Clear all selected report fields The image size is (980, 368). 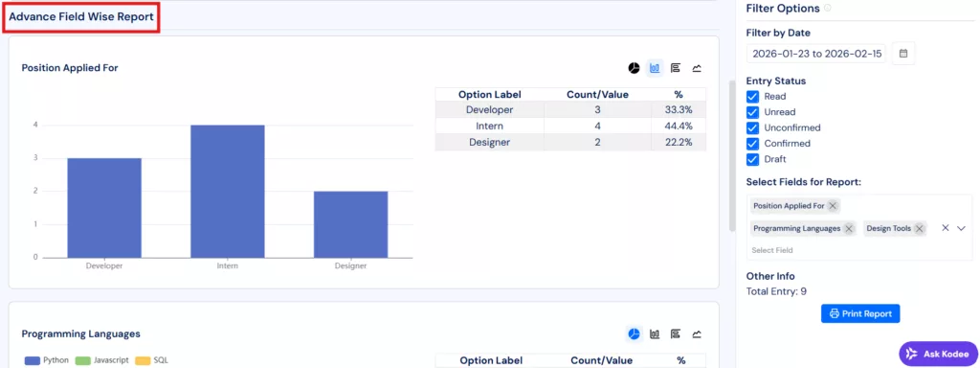coord(946,228)
